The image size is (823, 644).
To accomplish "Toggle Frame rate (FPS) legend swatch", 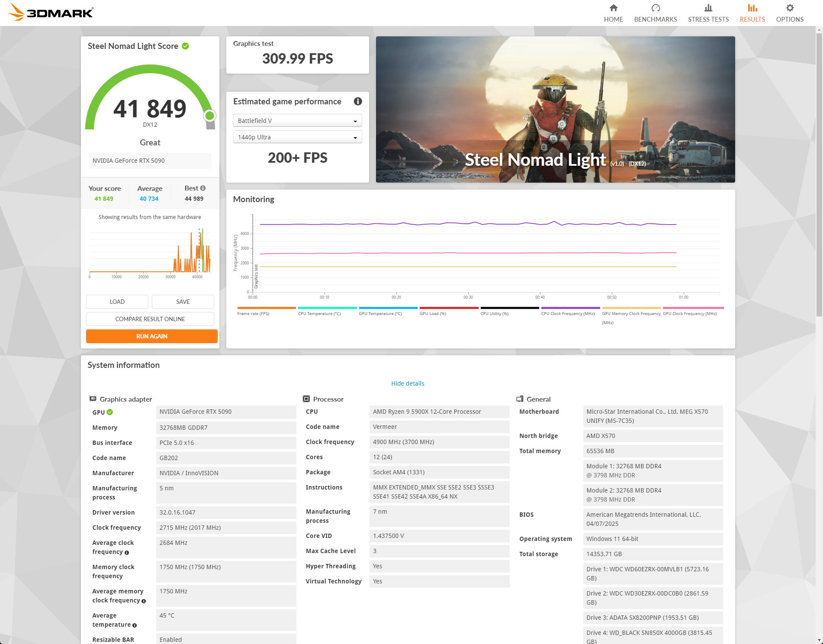I will click(x=267, y=308).
